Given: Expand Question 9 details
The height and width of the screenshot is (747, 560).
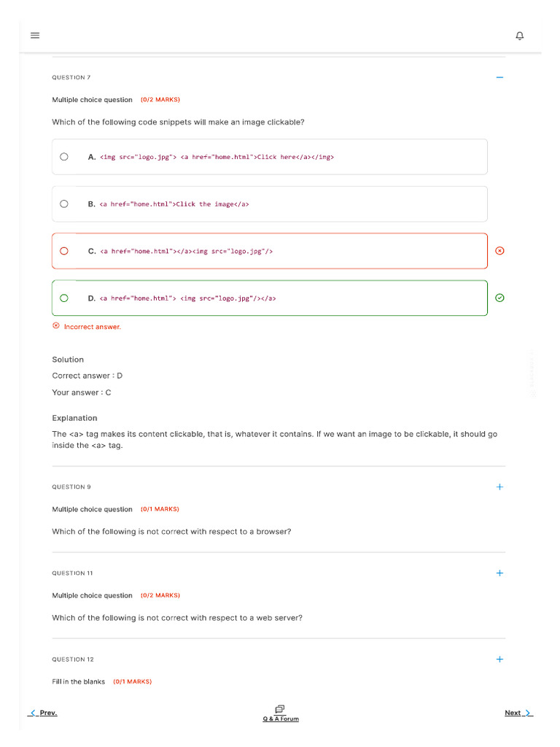Looking at the screenshot, I should [499, 487].
